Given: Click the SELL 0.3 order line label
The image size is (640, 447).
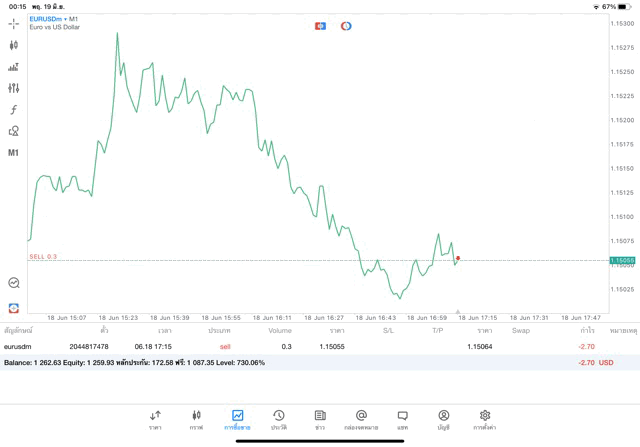Looking at the screenshot, I should [x=43, y=256].
